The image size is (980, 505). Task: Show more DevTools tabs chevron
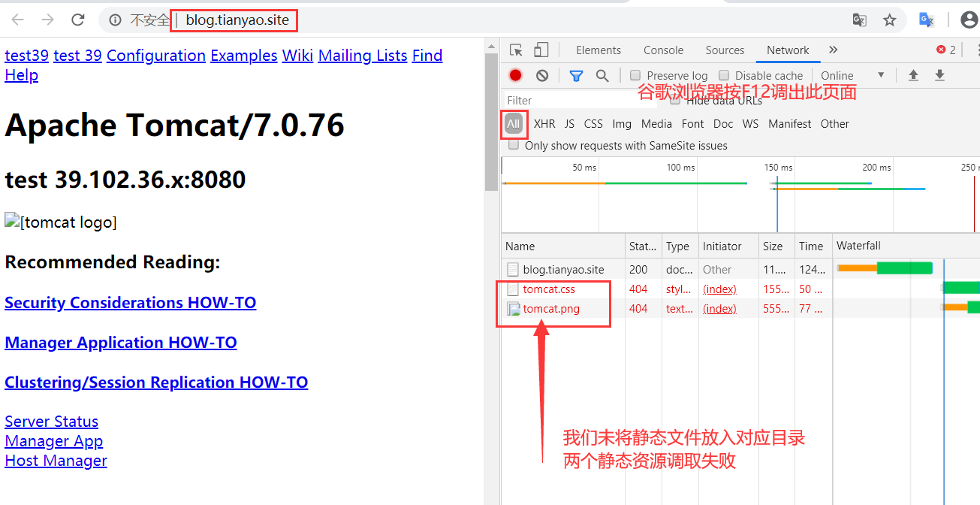tap(833, 50)
